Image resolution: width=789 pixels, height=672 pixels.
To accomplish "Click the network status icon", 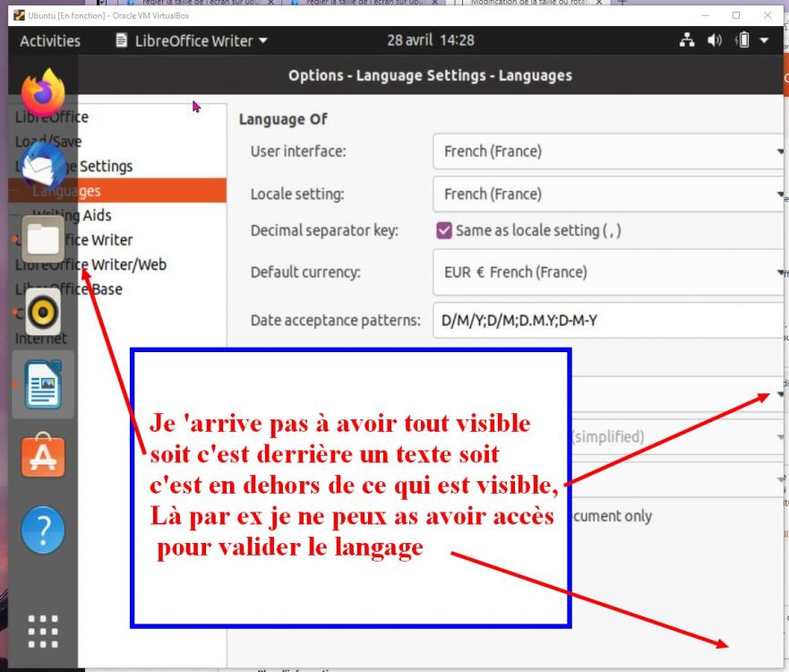I will [687, 39].
